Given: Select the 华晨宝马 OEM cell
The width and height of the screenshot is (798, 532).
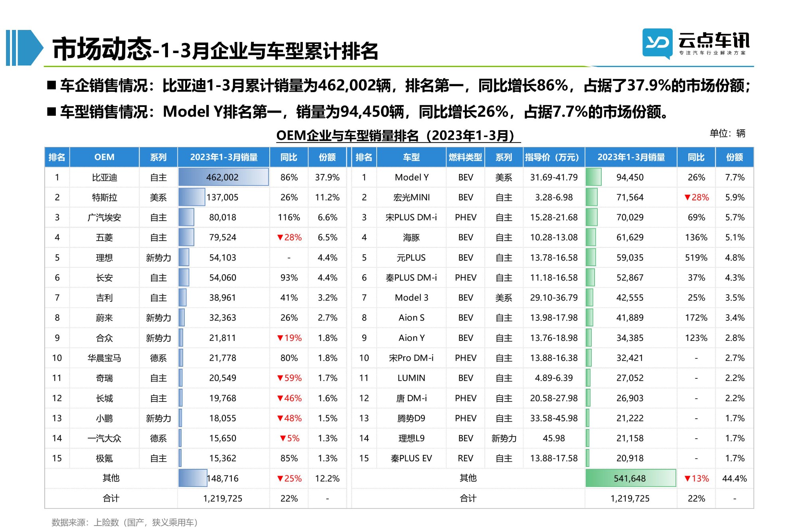Looking at the screenshot, I should click(105, 358).
